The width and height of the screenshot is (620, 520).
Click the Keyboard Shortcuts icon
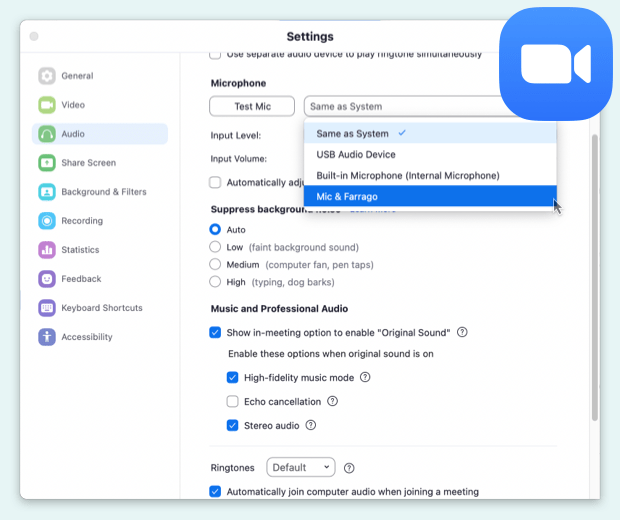(x=47, y=308)
